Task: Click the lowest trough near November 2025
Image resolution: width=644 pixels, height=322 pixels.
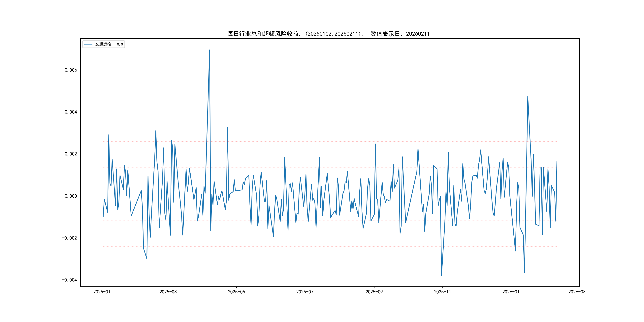Action: pos(441,275)
